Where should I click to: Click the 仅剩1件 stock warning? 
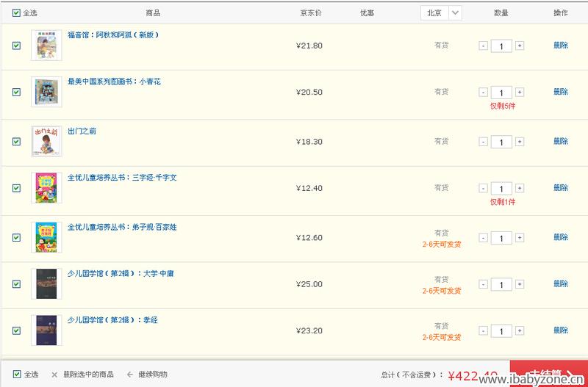503,202
